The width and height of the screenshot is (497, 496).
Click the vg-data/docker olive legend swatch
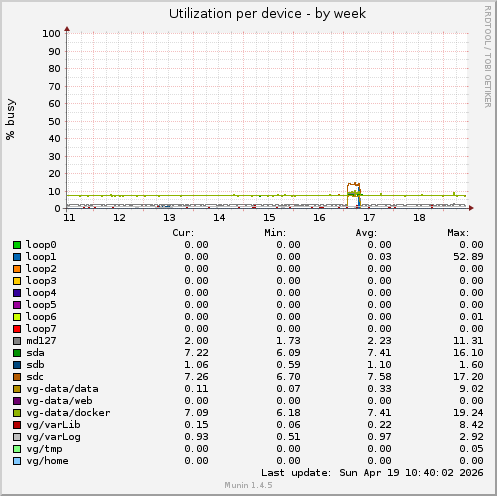tap(17, 413)
